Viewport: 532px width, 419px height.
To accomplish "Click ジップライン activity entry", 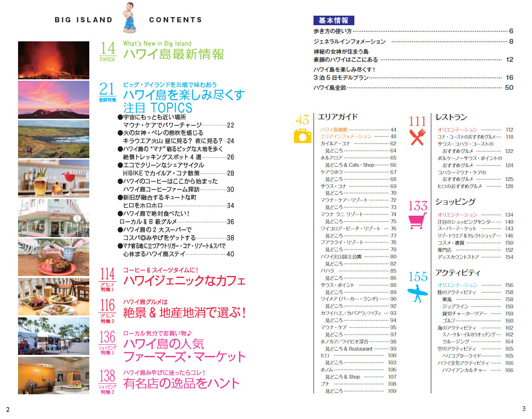I will 478,306.
